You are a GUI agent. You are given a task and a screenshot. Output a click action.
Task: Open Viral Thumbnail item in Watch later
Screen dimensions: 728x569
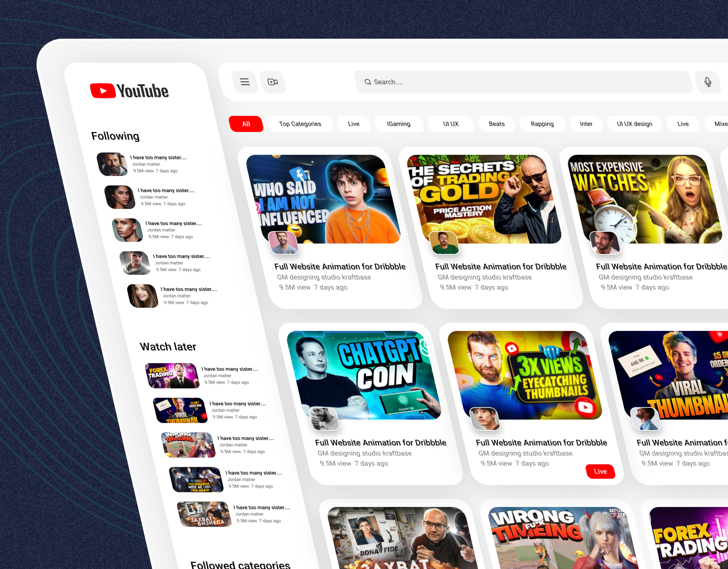(180, 410)
